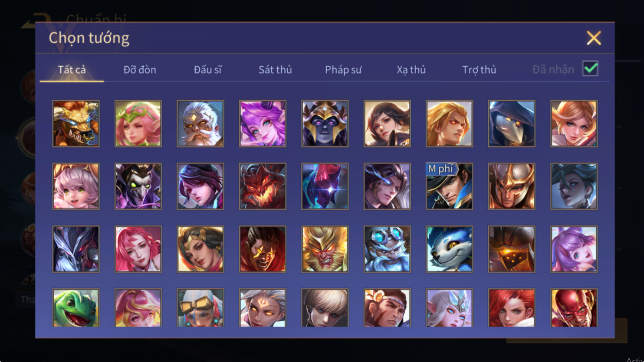Pick the plague doctor beak-mask hooded hero

512,124
